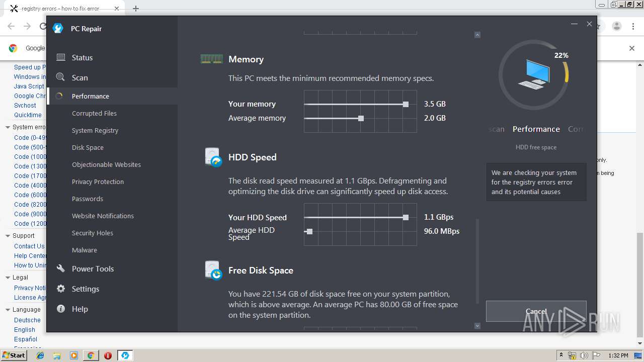
Task: Click the HDD Speed icon
Action: click(213, 157)
